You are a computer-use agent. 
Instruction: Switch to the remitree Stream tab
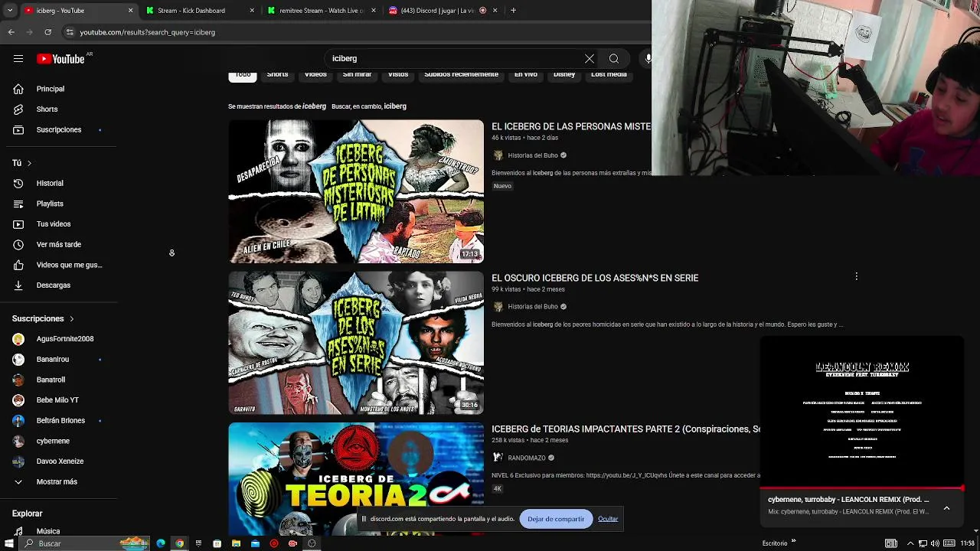(322, 11)
